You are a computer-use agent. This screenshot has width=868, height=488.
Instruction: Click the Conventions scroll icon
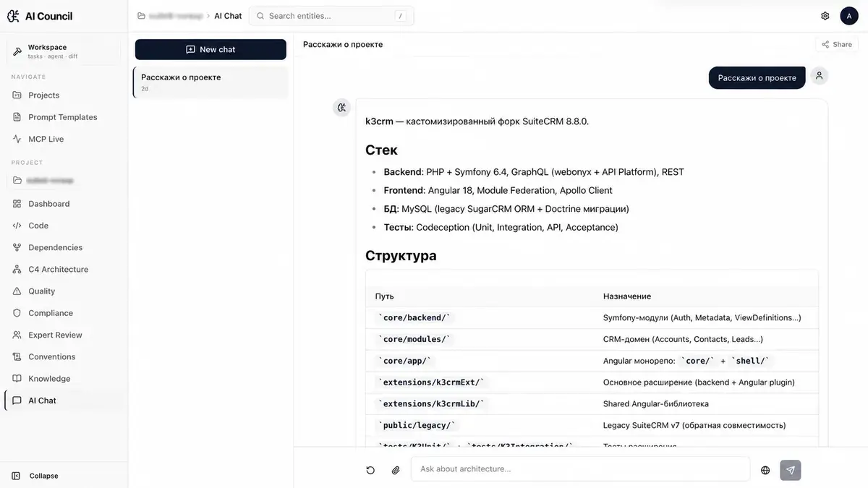pyautogui.click(x=17, y=356)
